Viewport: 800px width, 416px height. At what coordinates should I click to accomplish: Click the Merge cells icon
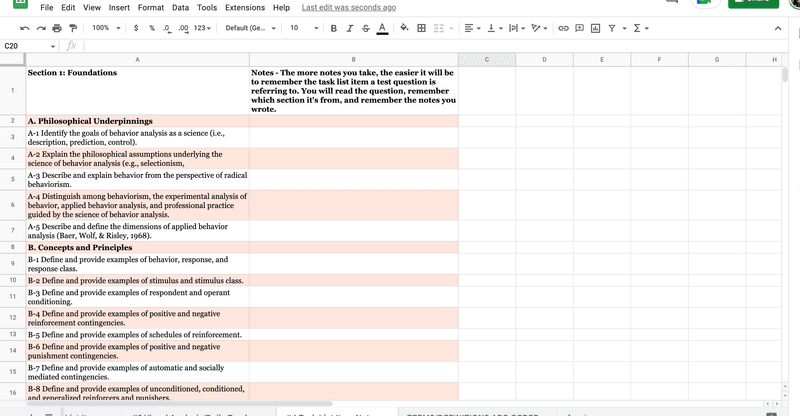[x=439, y=28]
